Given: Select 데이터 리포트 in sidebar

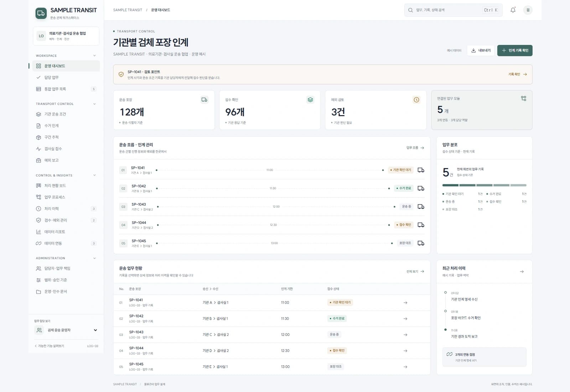Looking at the screenshot, I should coord(66,232).
